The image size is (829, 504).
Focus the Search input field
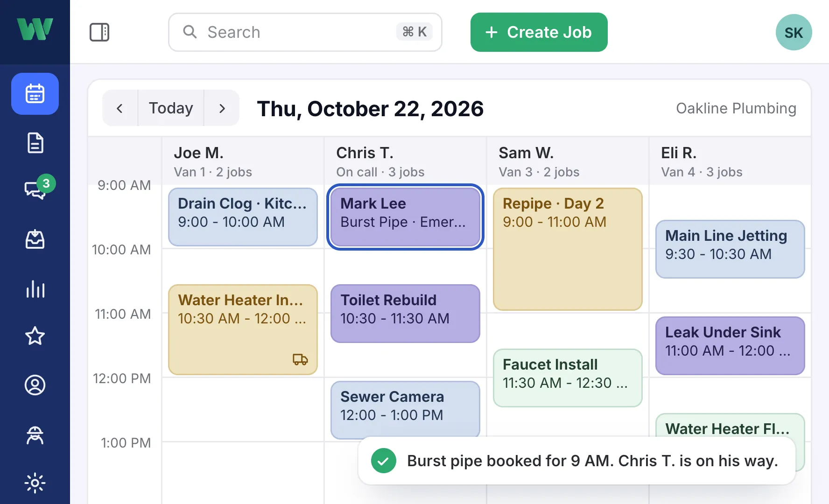click(x=305, y=32)
